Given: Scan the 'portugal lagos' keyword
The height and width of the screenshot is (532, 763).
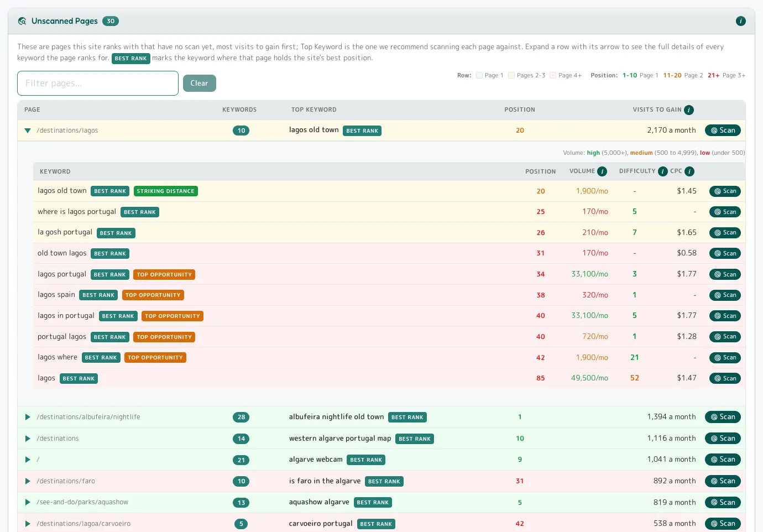Looking at the screenshot, I should click(x=725, y=337).
